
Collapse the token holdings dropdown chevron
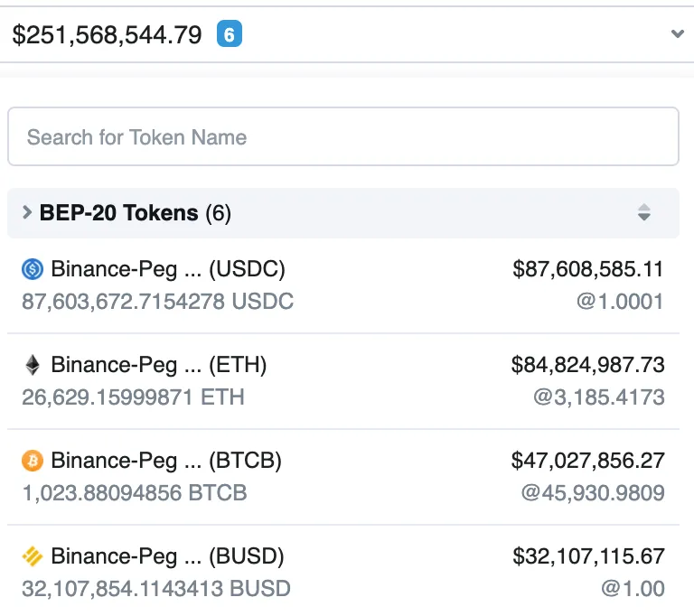(677, 33)
